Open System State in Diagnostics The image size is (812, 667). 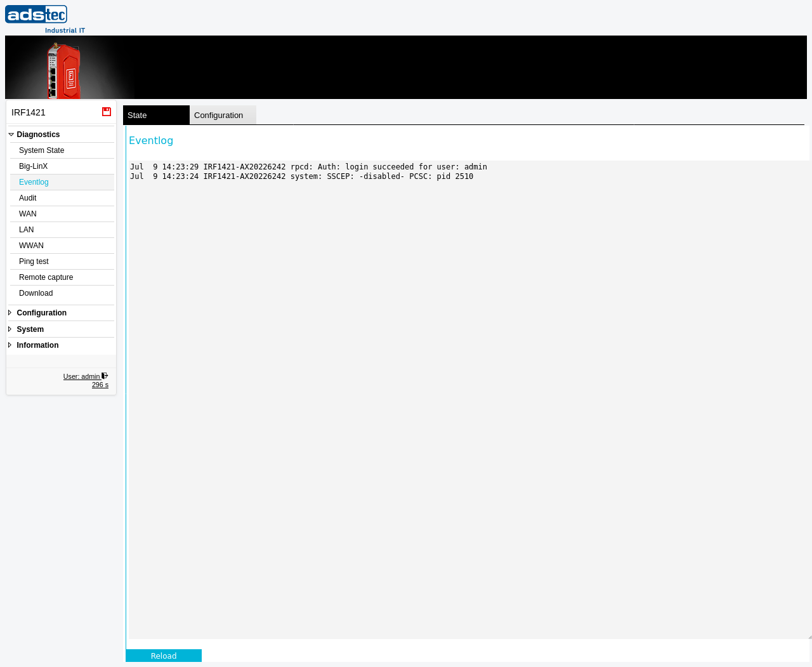[62, 150]
